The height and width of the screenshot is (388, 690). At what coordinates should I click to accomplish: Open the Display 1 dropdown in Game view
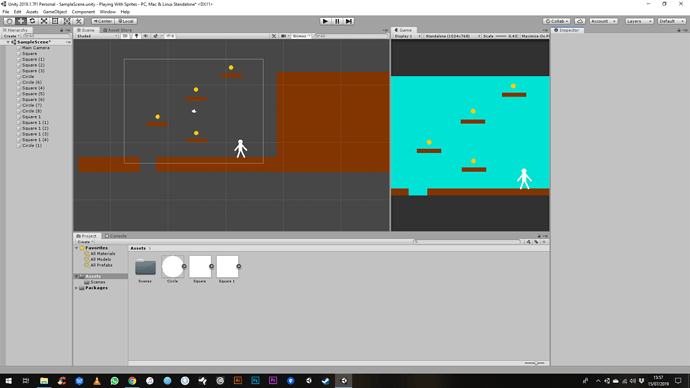click(x=407, y=36)
